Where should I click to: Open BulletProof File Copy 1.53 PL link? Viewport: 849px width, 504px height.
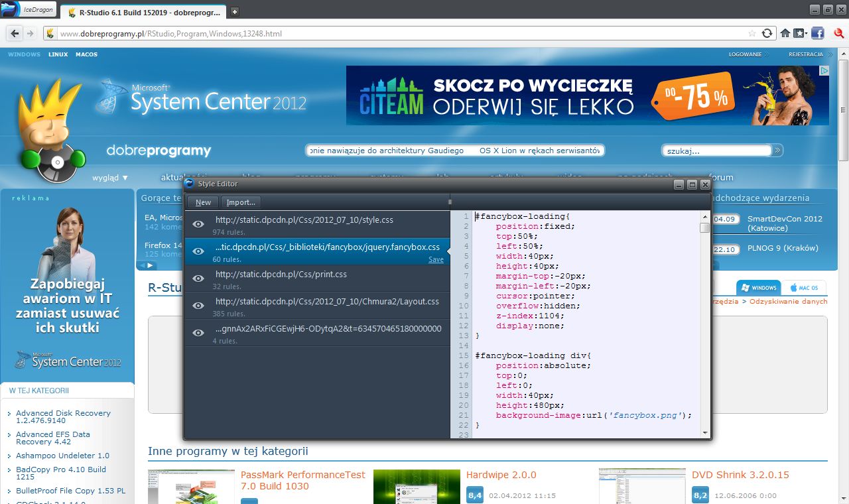(x=71, y=491)
